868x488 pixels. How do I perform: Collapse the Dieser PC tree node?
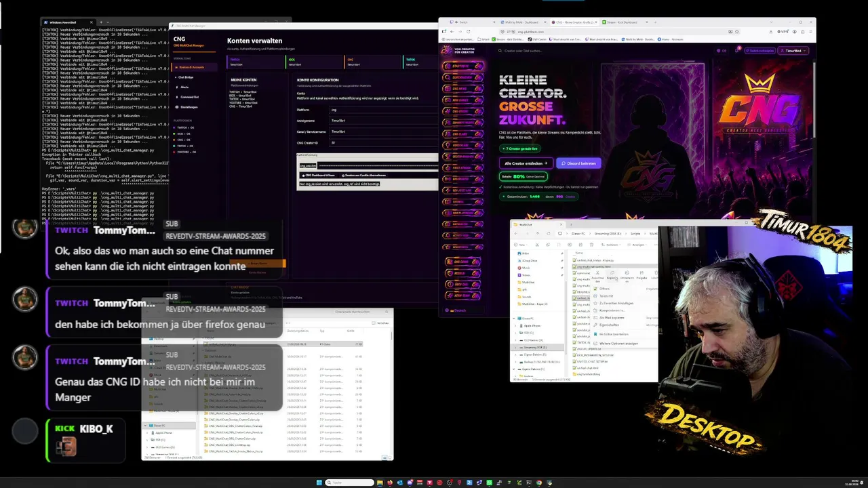point(515,318)
